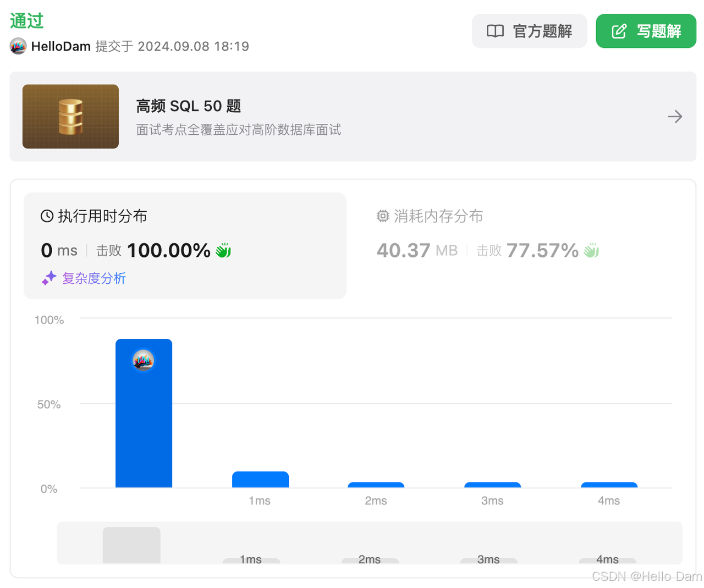Click the gold database study plan thumbnail
This screenshot has width=704, height=588.
pos(70,117)
